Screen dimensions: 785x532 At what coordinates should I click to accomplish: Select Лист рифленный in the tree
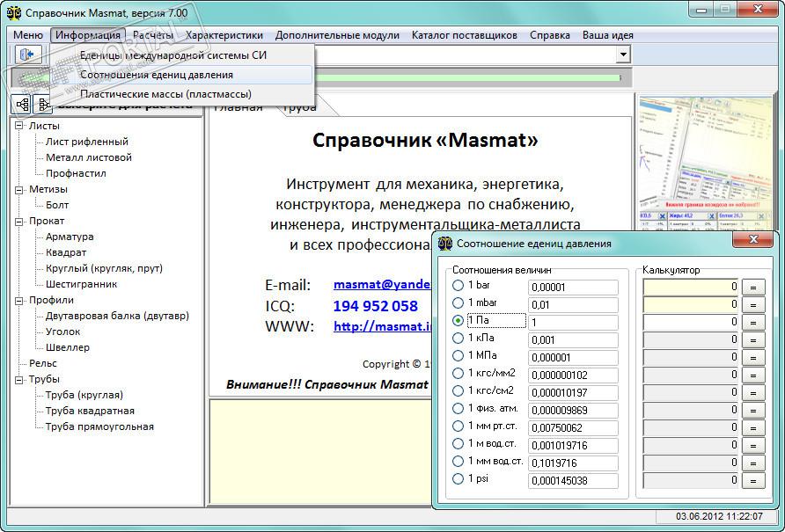[x=87, y=142]
